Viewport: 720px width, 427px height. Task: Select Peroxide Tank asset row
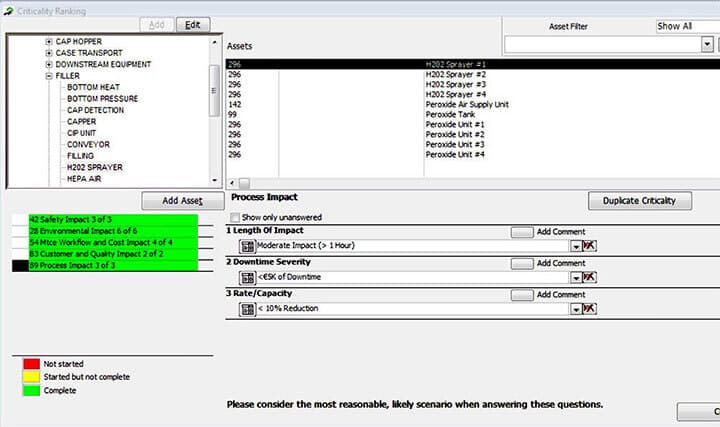(x=473, y=115)
